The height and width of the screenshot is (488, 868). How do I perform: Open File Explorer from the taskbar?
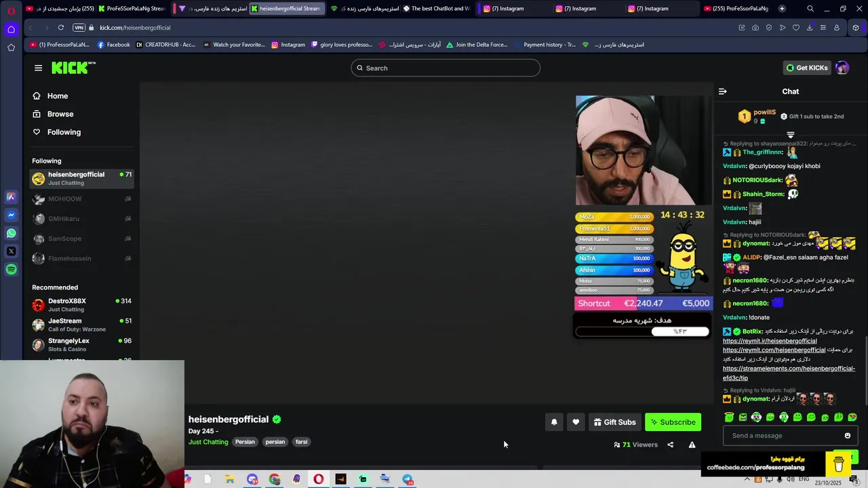[230, 479]
